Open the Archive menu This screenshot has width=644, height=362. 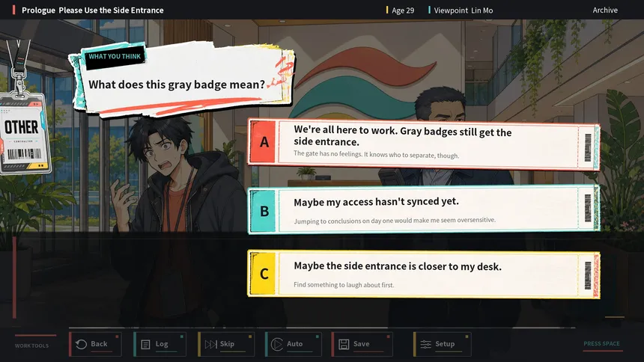coord(605,10)
